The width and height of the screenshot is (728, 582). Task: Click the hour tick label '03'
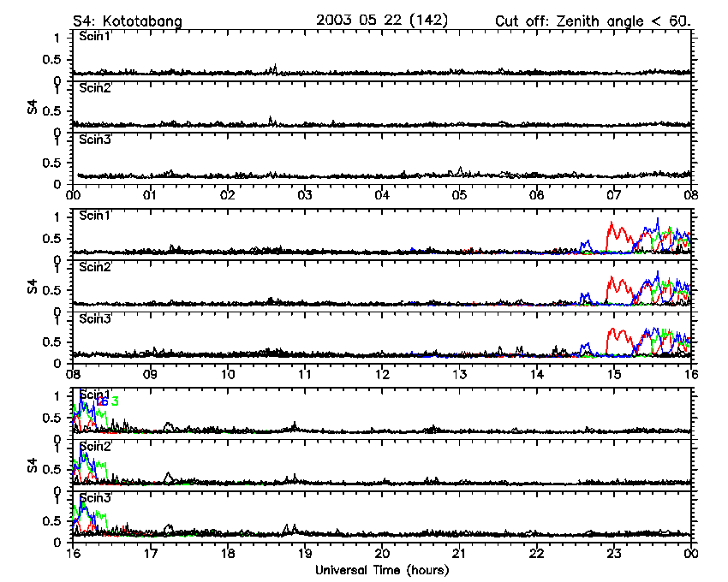305,195
